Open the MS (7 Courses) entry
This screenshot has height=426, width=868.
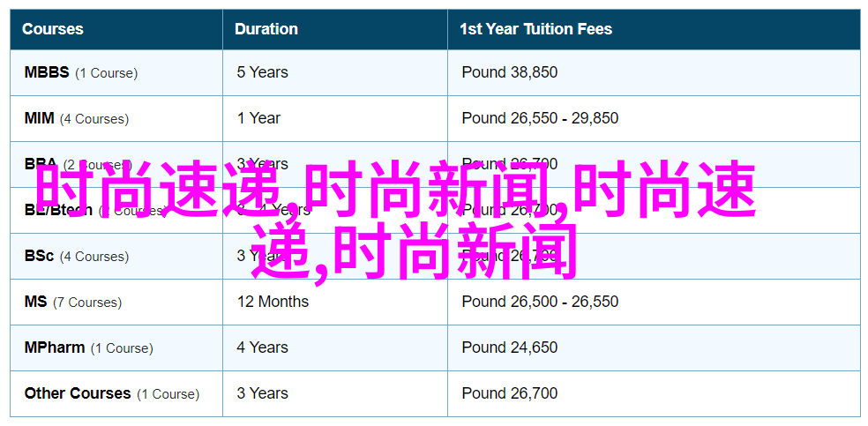(73, 302)
